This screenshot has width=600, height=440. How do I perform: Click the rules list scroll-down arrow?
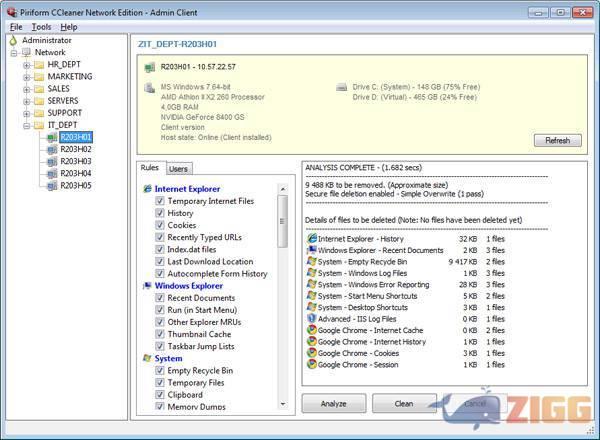pyautogui.click(x=283, y=404)
